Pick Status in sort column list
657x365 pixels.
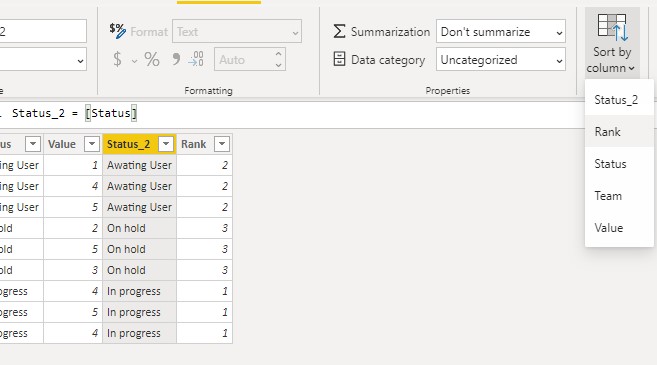click(619, 163)
